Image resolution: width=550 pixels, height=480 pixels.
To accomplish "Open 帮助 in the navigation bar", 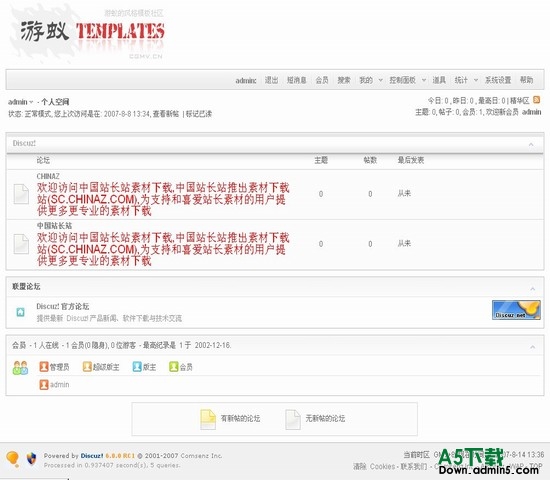I will (x=526, y=80).
